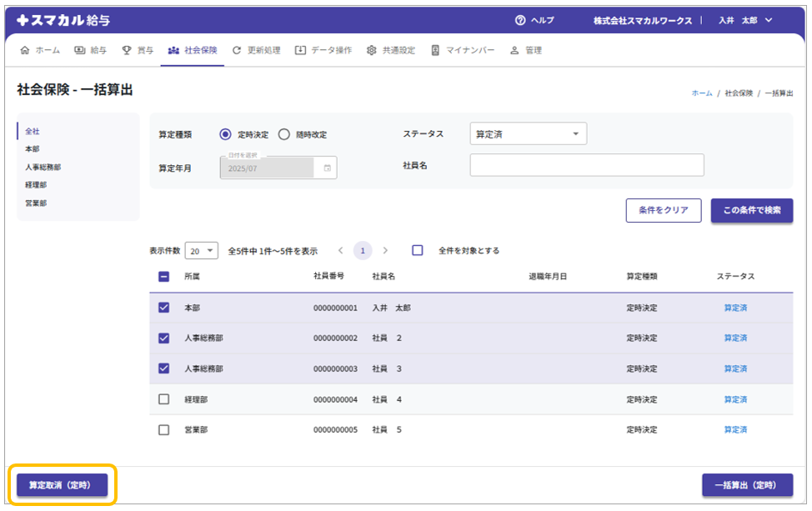Image resolution: width=812 pixels, height=511 pixels.
Task: Click the 社員名 text input field
Action: (586, 165)
